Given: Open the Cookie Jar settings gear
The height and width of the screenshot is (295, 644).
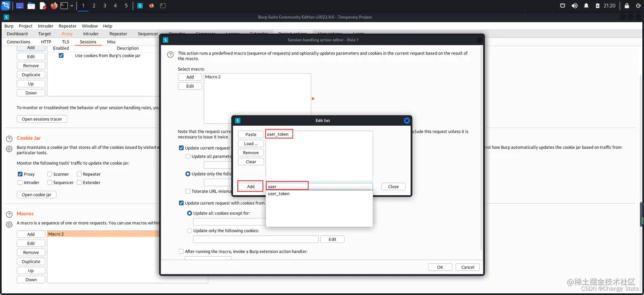Looking at the screenshot, I should [x=9, y=149].
